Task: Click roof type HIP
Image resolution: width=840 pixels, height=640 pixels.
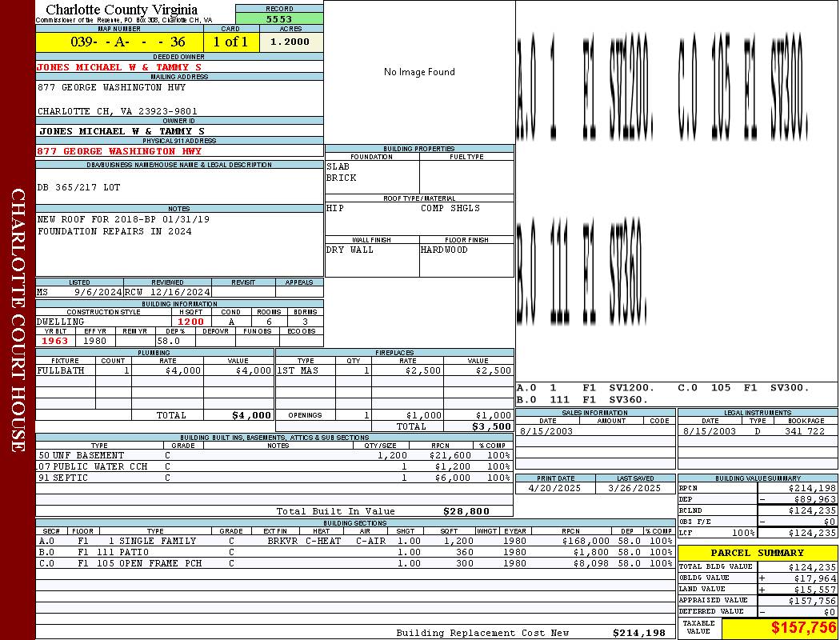Action: click(335, 208)
